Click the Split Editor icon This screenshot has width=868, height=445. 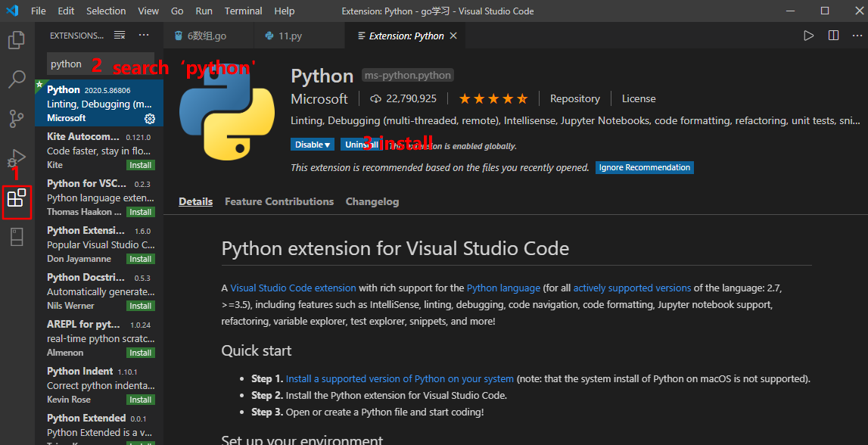(x=833, y=36)
